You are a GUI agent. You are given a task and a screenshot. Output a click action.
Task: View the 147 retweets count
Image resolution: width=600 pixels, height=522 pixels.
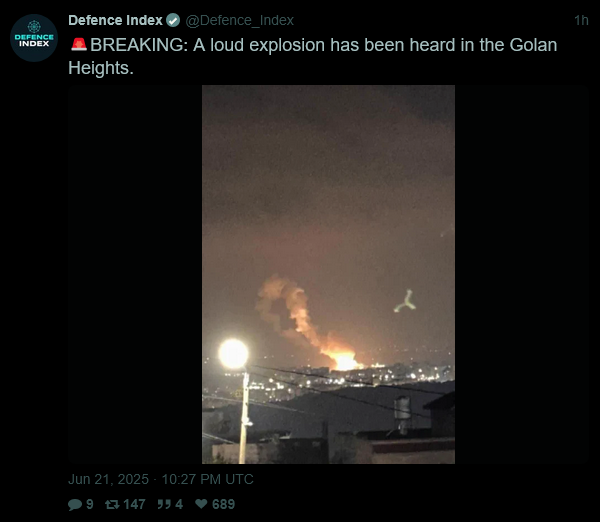click(134, 504)
